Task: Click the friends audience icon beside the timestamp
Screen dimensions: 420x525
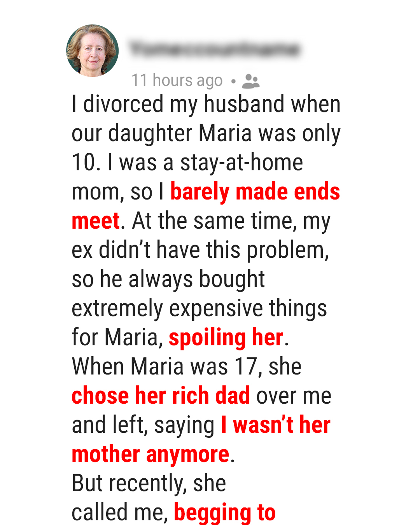Action: [x=250, y=81]
